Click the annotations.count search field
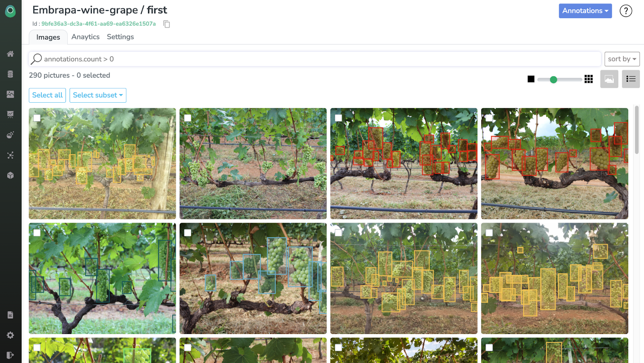The width and height of the screenshot is (644, 363). 315,59
